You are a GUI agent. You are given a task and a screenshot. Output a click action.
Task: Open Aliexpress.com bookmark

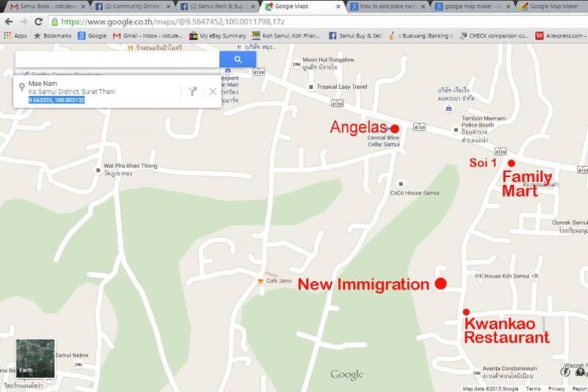[x=559, y=35]
